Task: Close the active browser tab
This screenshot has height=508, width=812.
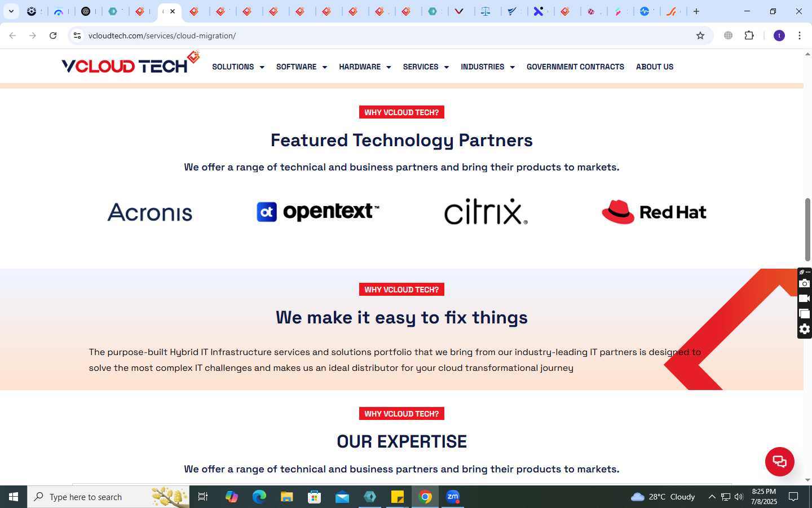Action: [173, 11]
